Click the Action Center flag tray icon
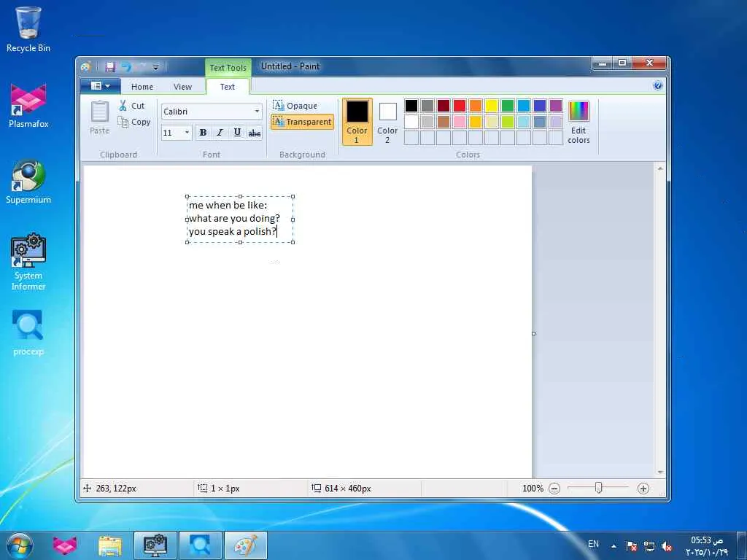This screenshot has width=747, height=560. 631,546
